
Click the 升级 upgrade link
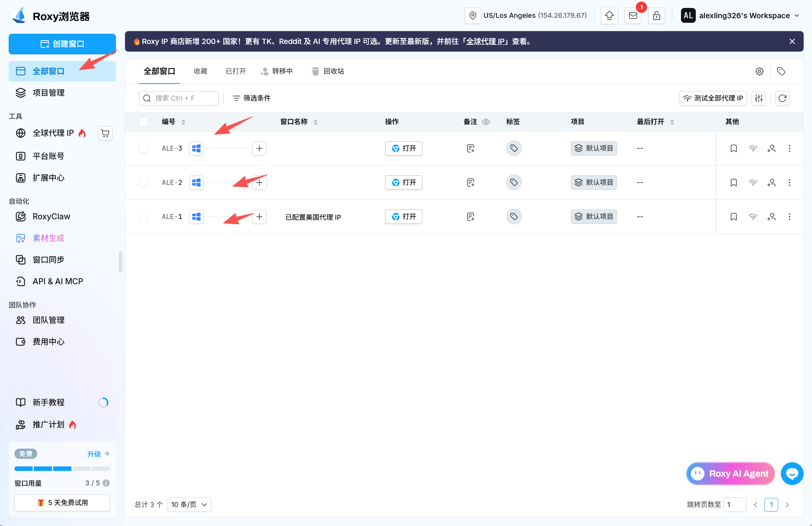tap(98, 454)
